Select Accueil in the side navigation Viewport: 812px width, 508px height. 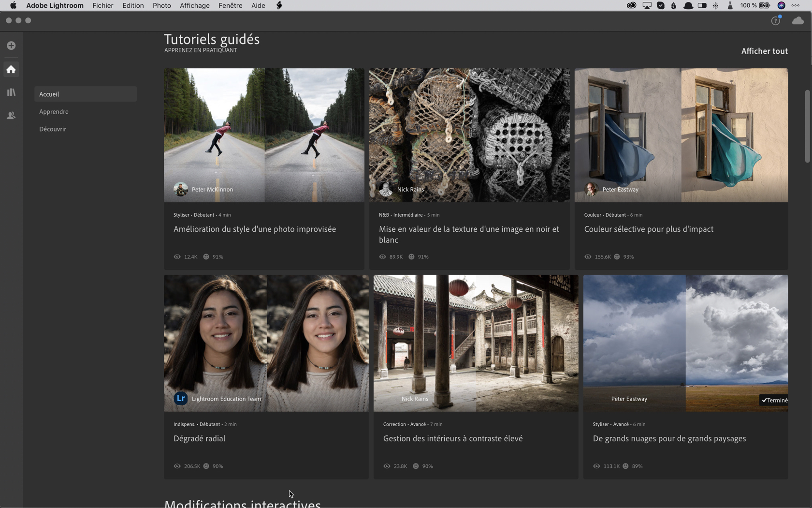click(85, 94)
